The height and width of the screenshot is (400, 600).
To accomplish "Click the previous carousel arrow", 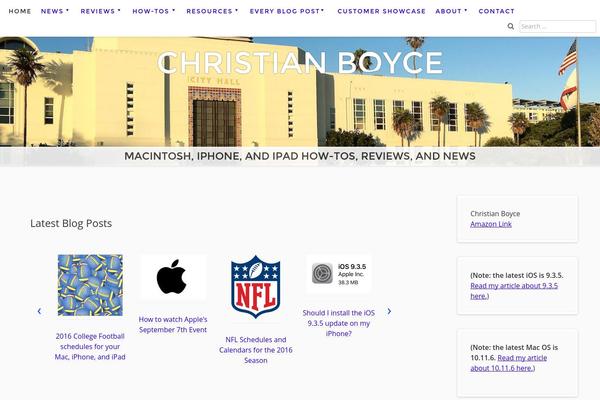I will 39,311.
